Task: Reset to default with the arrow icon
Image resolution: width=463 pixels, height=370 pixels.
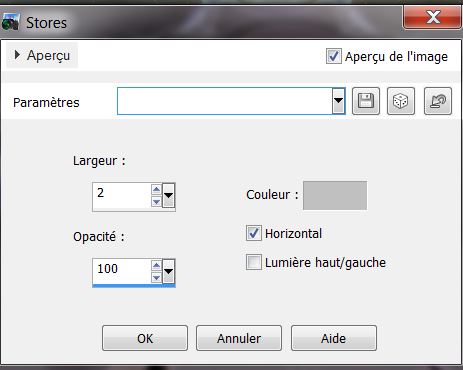Action: (x=438, y=101)
